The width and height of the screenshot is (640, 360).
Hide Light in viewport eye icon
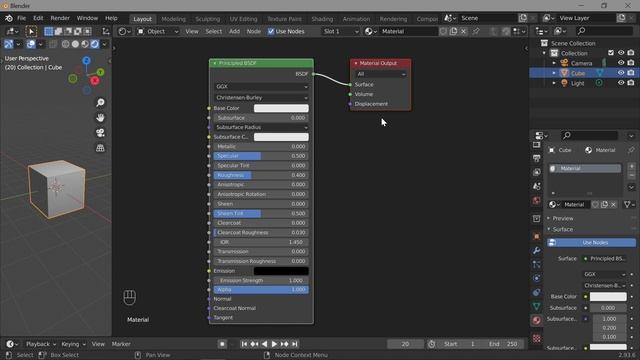coord(621,82)
